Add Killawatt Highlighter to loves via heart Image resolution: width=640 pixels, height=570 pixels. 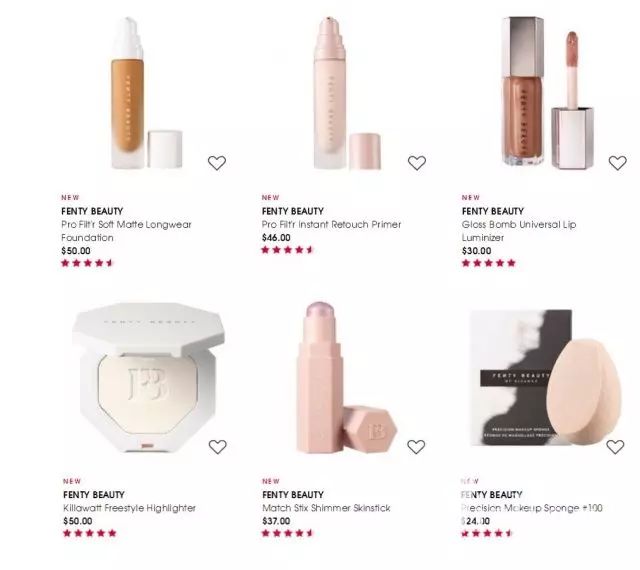[218, 447]
